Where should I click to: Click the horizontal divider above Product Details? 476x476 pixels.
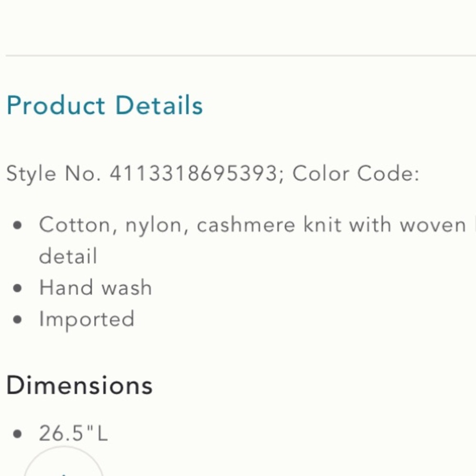(x=241, y=56)
